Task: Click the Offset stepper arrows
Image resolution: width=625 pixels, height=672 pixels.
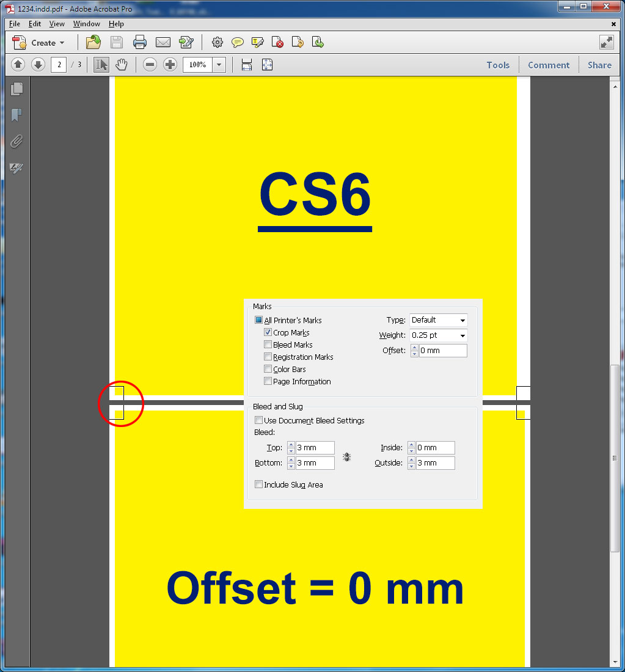Action: [414, 351]
